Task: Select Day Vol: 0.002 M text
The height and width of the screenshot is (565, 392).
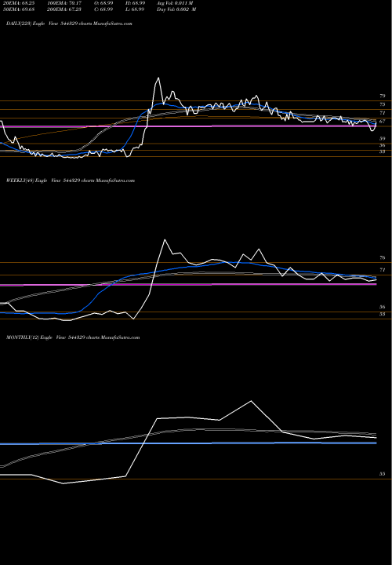Action: click(176, 9)
